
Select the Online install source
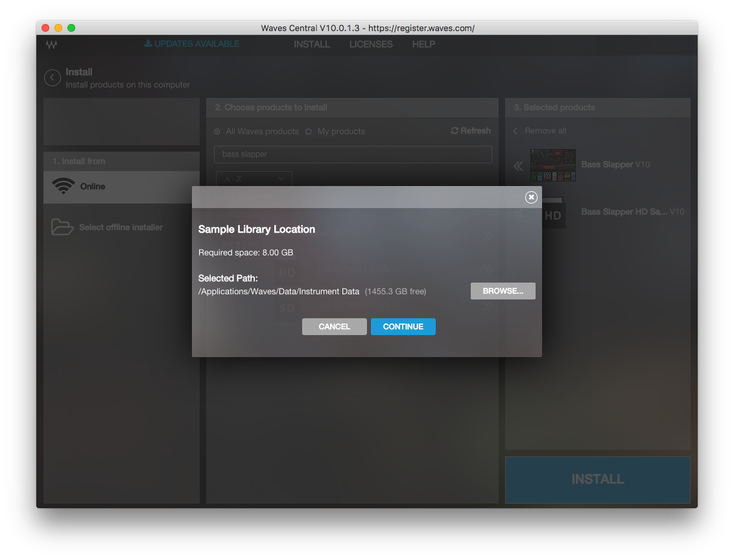[121, 187]
